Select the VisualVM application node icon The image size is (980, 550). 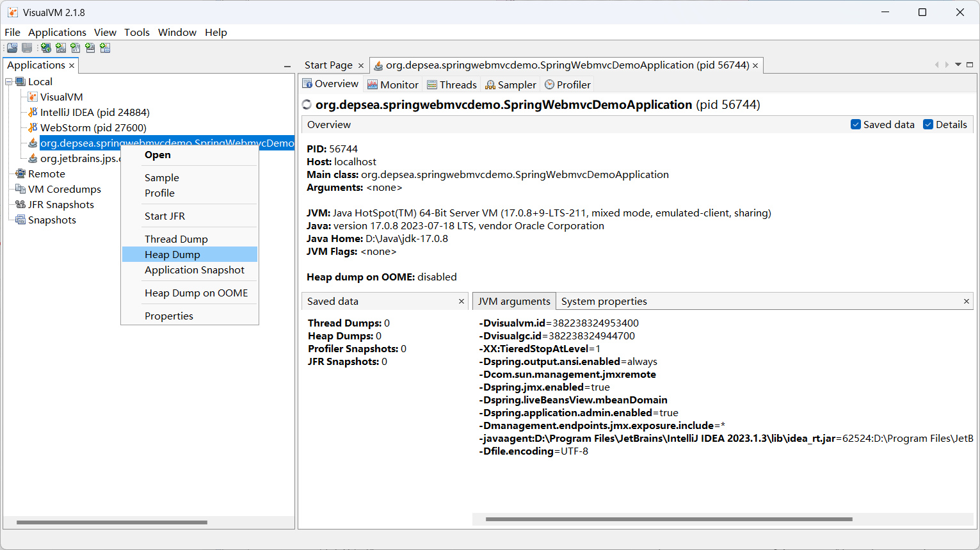click(33, 97)
